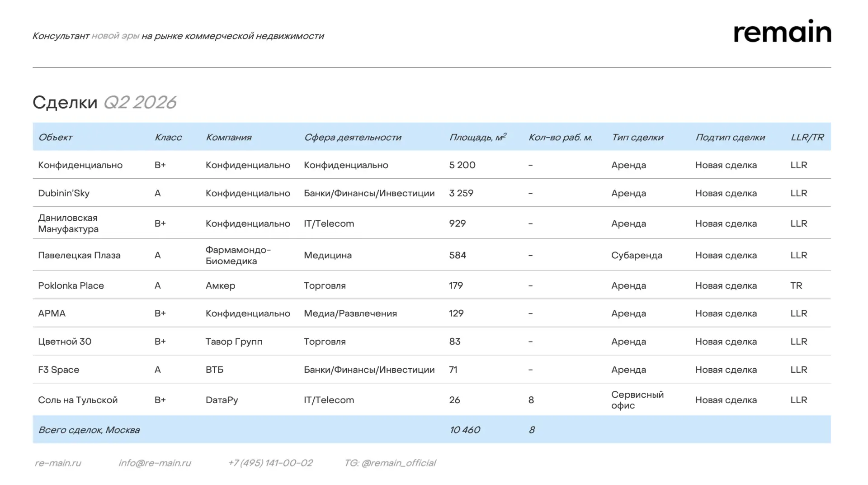The image size is (868, 485).
Task: Open the TG: @remain_official Telegram handle
Action: 390,463
